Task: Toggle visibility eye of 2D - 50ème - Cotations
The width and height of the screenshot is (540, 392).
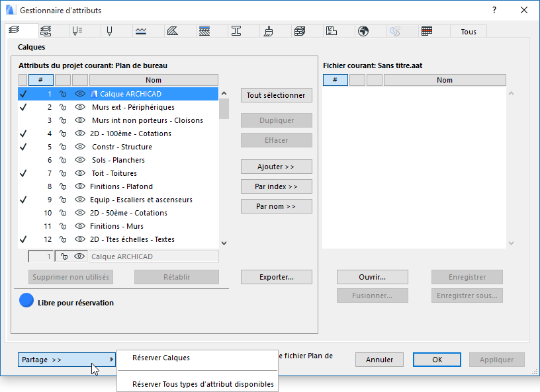Action: [x=80, y=213]
